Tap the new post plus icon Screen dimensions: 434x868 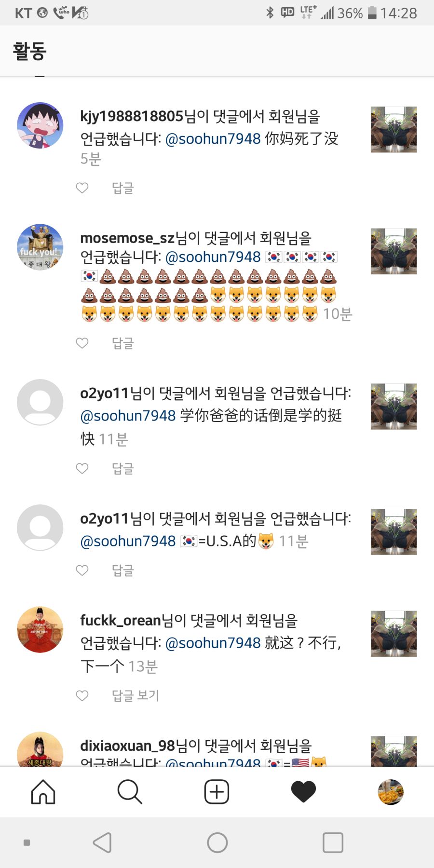(x=217, y=792)
